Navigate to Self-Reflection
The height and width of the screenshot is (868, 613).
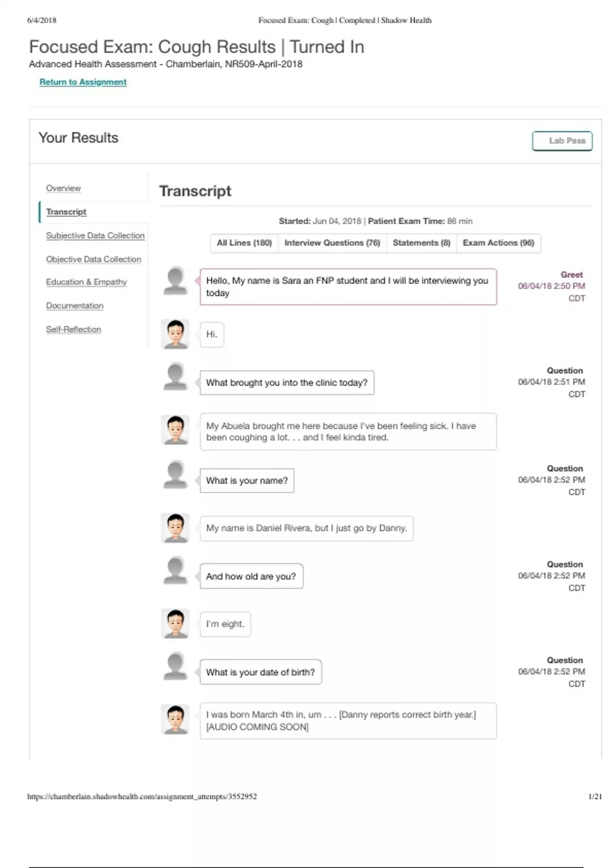coord(74,329)
